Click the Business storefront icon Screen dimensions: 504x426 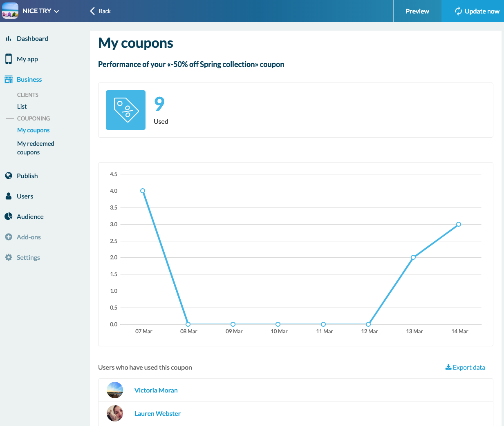pos(9,80)
